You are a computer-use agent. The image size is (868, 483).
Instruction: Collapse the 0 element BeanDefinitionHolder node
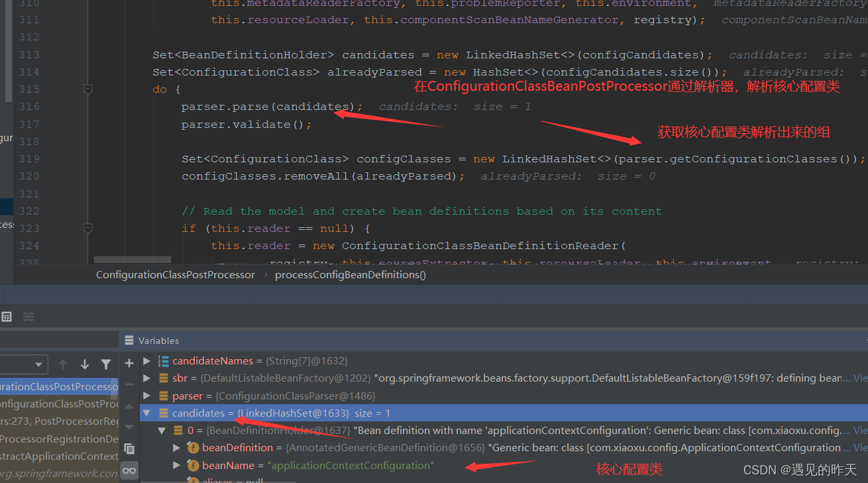click(x=161, y=431)
